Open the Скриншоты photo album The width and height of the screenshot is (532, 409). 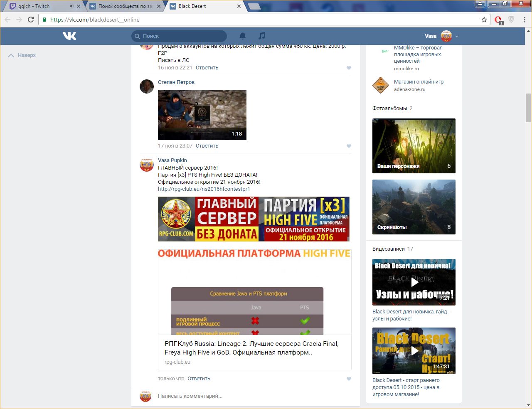(414, 207)
